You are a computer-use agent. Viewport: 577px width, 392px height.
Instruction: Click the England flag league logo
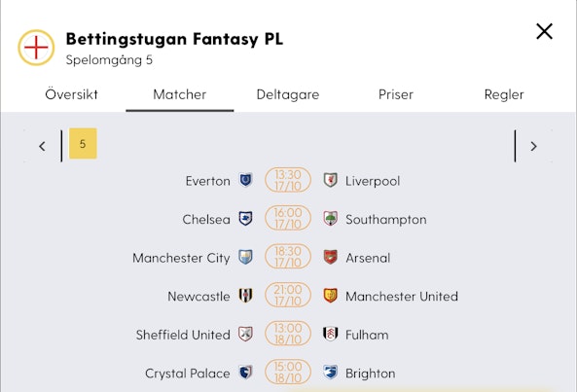[x=36, y=48]
